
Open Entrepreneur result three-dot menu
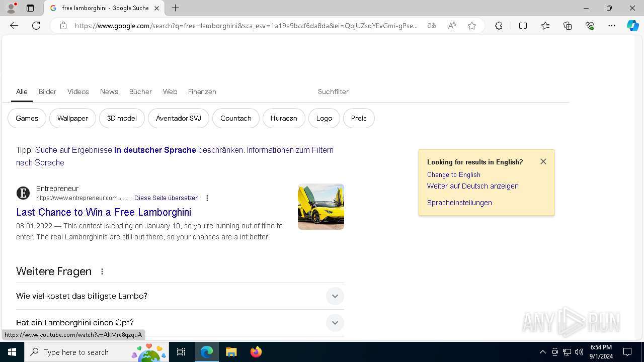(x=207, y=198)
